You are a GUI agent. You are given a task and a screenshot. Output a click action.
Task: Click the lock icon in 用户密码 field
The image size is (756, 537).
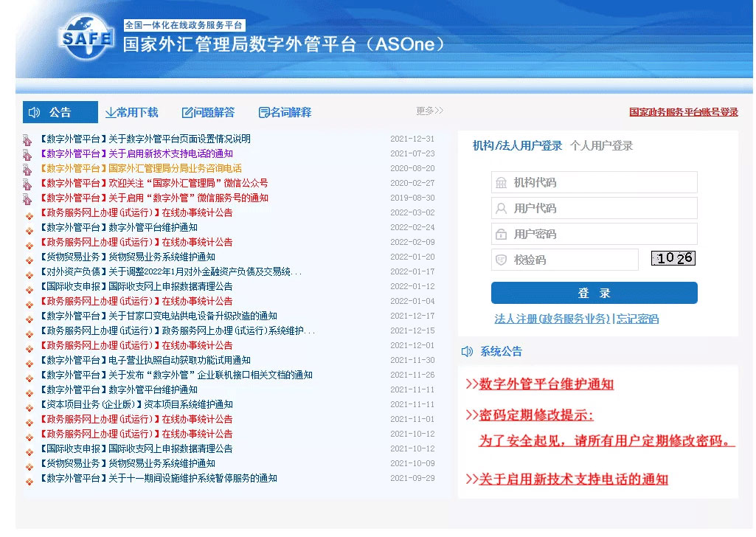pos(502,235)
